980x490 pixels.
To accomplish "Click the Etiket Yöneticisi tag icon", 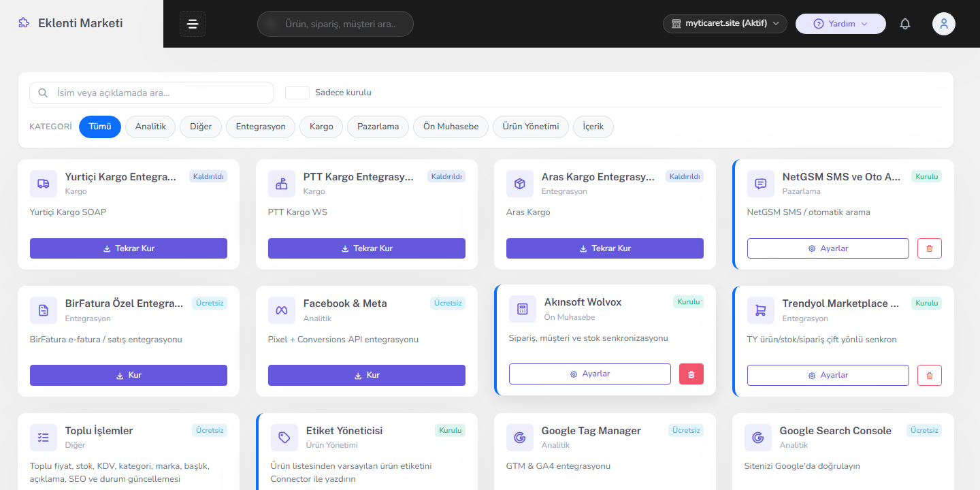I will click(284, 438).
